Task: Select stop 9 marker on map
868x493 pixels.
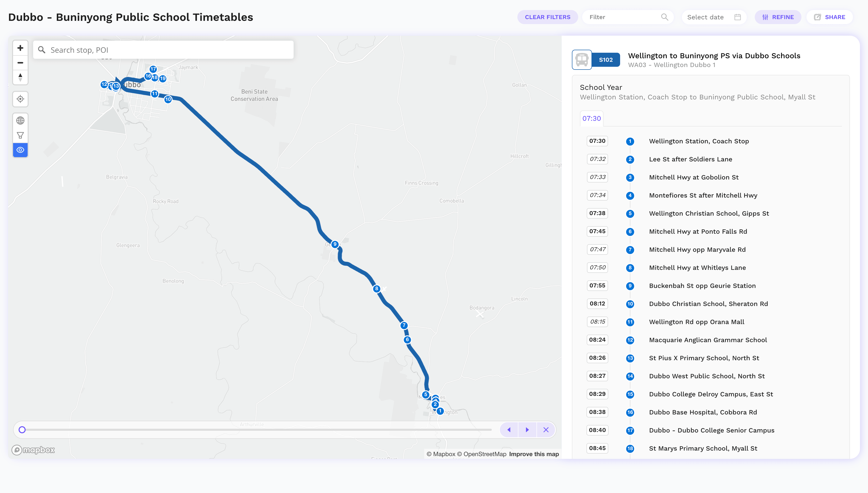Action: [335, 244]
